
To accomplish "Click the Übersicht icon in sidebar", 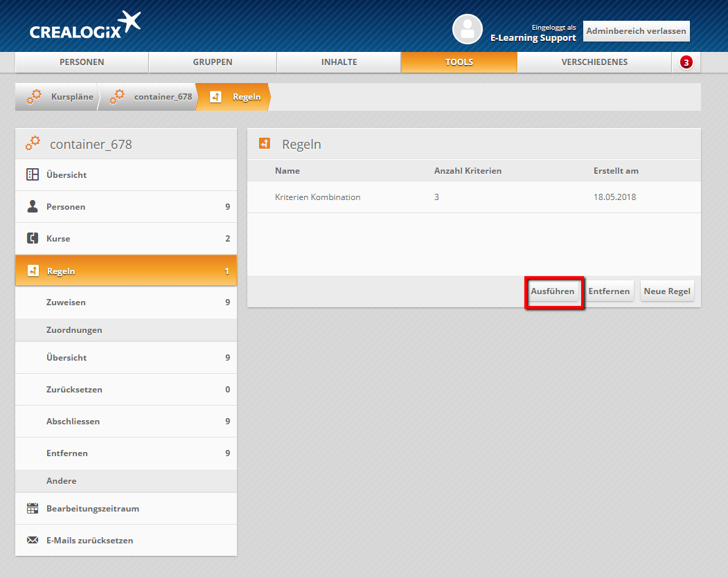I will point(33,175).
